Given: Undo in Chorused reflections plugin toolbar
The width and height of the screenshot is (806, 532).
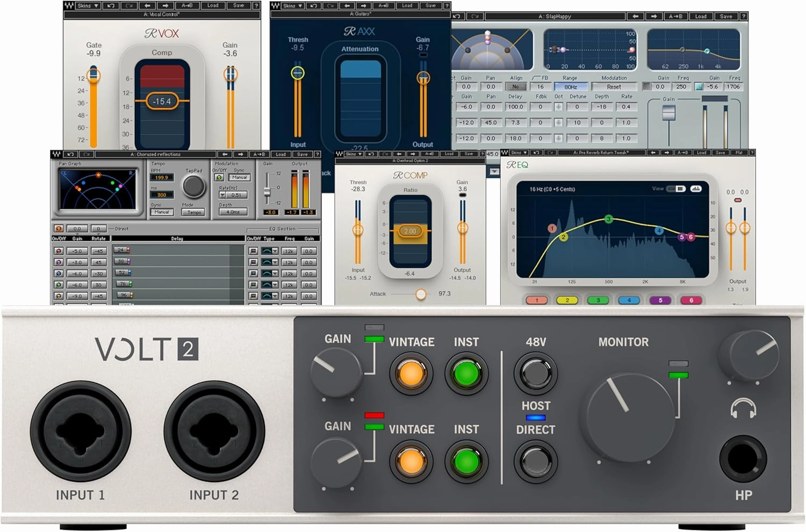Looking at the screenshot, I should (70, 154).
